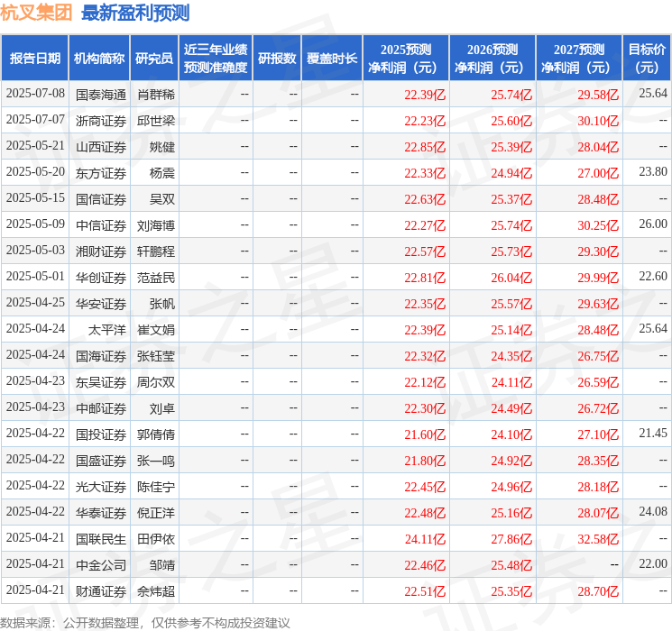Screen dimensions: 672x631
Task: Click the 26.04亿 forecast value
Action: coord(511,278)
